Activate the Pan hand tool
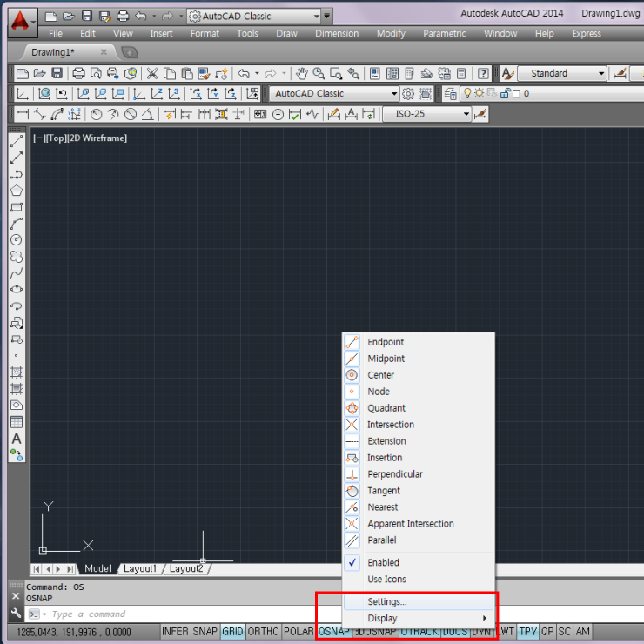644x644 pixels. (301, 73)
